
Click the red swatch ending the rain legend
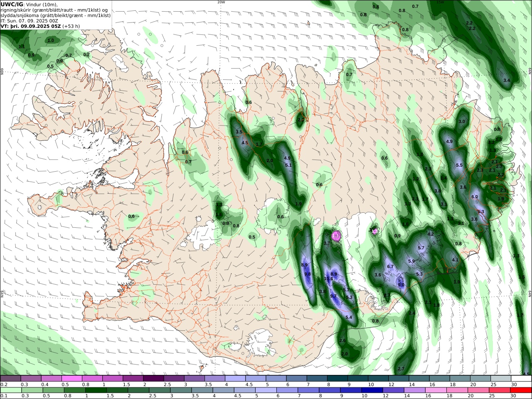pos(520,390)
